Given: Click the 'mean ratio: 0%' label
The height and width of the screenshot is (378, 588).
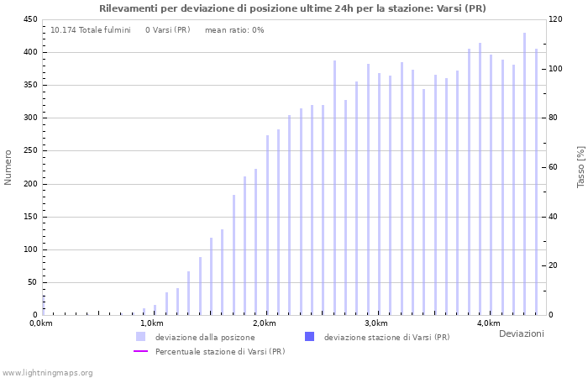Looking at the screenshot, I should [234, 30].
